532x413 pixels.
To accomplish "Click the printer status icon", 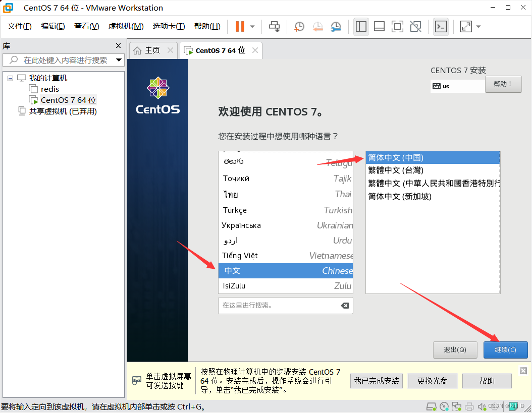I will 469,406.
